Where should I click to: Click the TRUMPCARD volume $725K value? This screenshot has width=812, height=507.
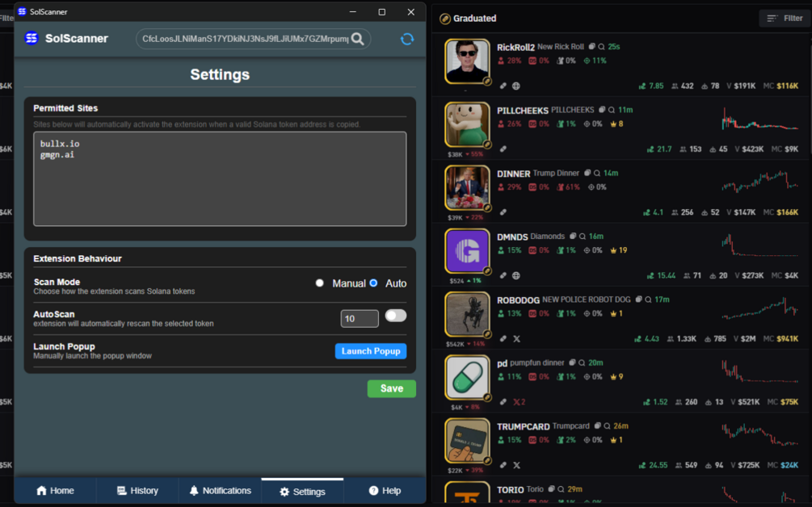749,465
